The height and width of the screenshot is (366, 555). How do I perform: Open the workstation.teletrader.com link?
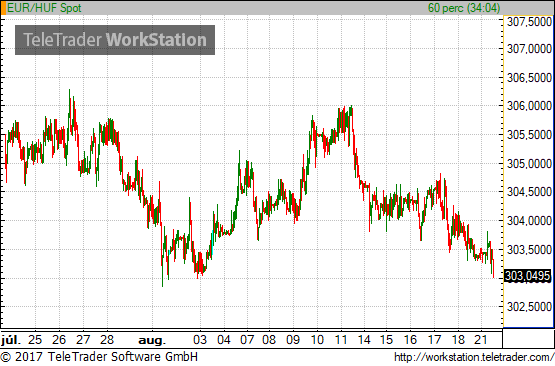point(474,357)
